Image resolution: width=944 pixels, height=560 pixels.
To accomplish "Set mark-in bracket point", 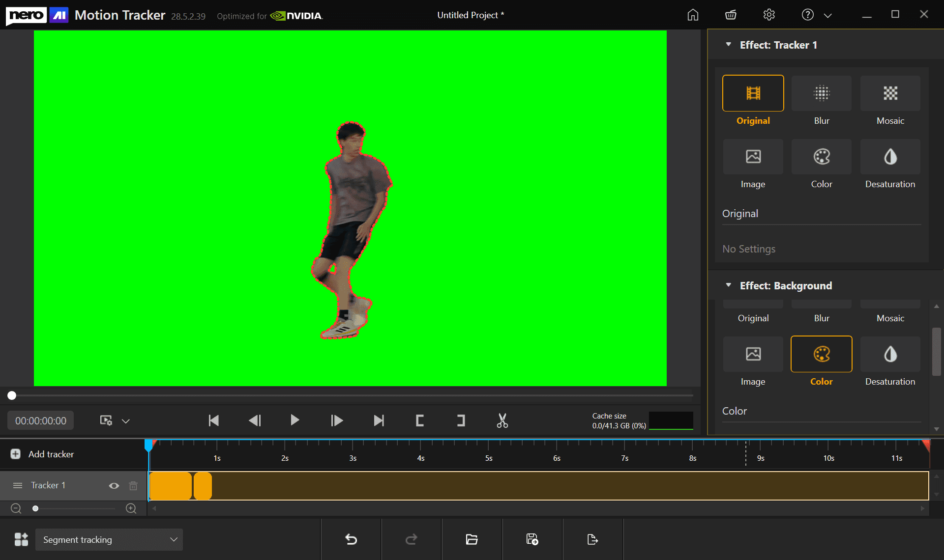I will pyautogui.click(x=419, y=420).
